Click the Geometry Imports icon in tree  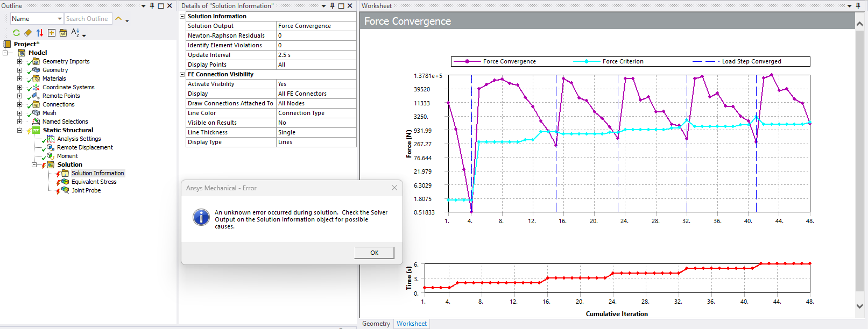click(x=36, y=61)
